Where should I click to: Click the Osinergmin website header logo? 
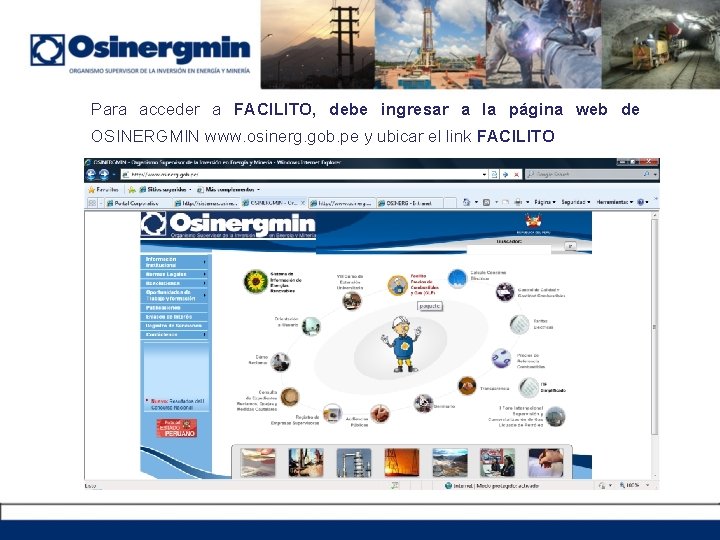coord(228,225)
